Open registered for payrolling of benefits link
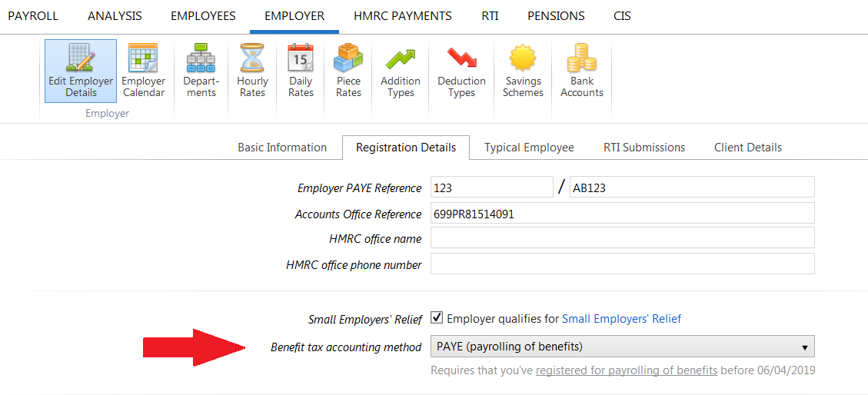Image resolution: width=868 pixels, height=395 pixels. point(627,370)
